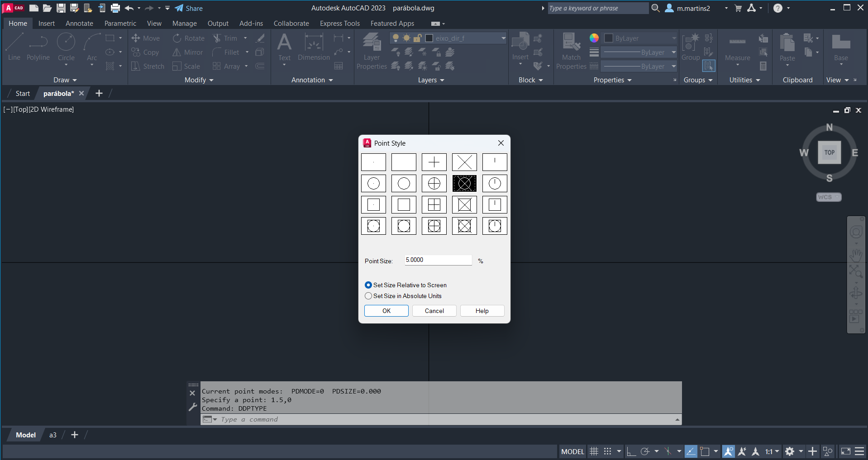Screen dimensions: 868x460
Task: Click the Insert block icon
Action: (520, 46)
